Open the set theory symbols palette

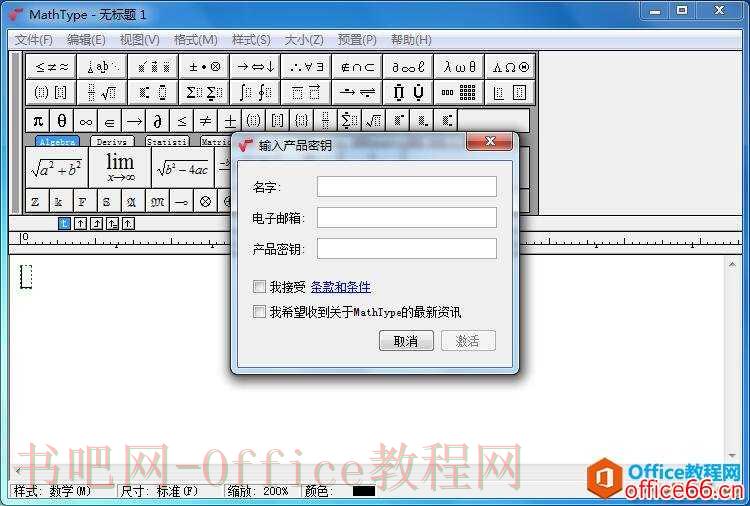pyautogui.click(x=357, y=67)
